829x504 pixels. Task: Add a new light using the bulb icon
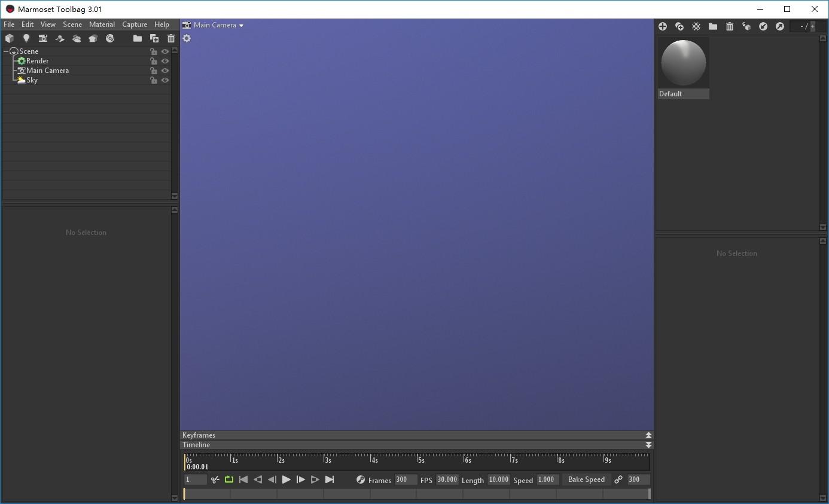coord(26,38)
